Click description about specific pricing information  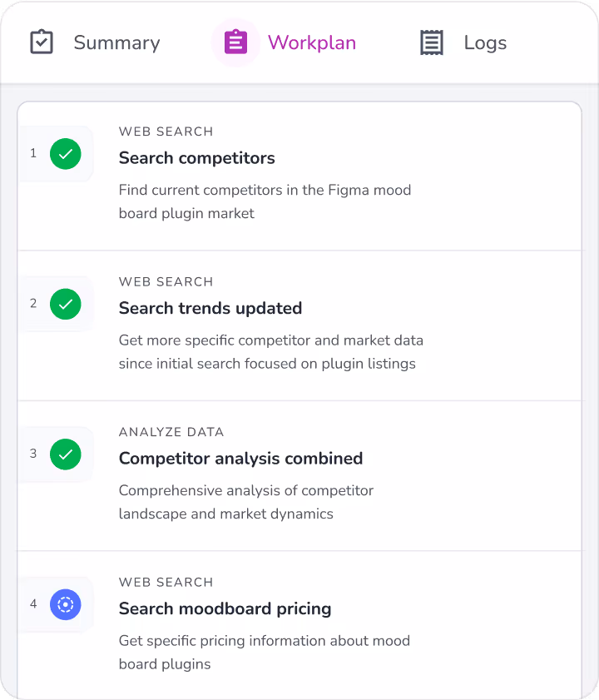click(x=265, y=653)
